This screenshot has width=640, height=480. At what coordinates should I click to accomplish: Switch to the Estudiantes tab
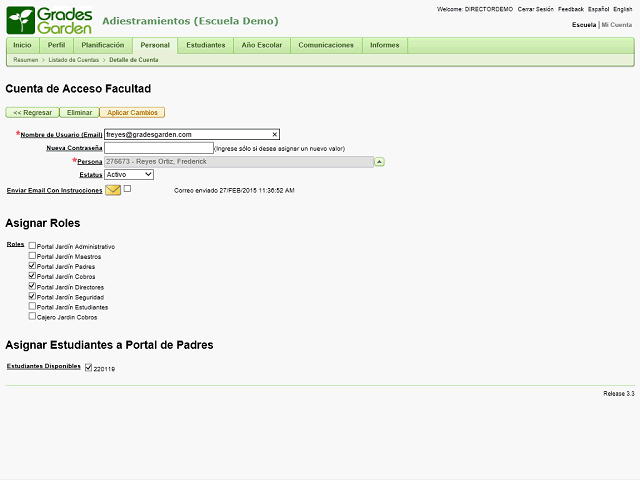coord(205,45)
